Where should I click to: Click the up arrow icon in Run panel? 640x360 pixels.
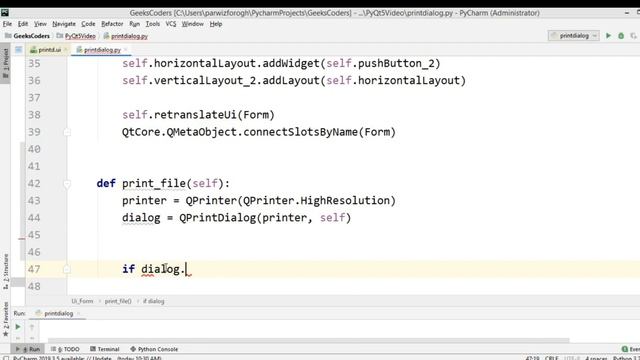point(32,327)
